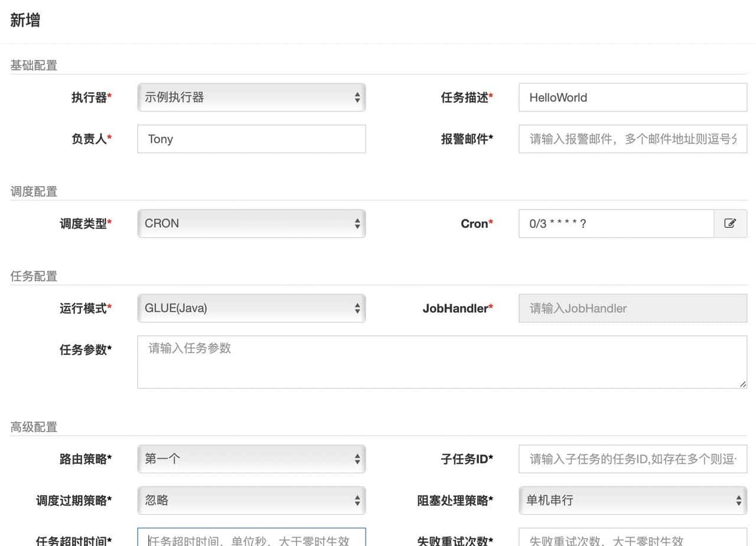Image resolution: width=756 pixels, height=546 pixels.
Task: Expand the 调度类型 CRON dropdown
Action: coord(251,224)
